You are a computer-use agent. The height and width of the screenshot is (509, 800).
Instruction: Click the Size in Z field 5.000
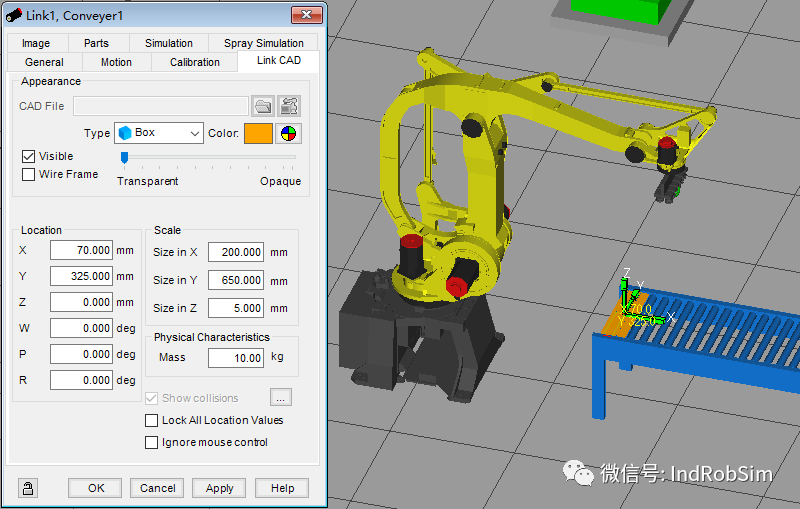(236, 309)
